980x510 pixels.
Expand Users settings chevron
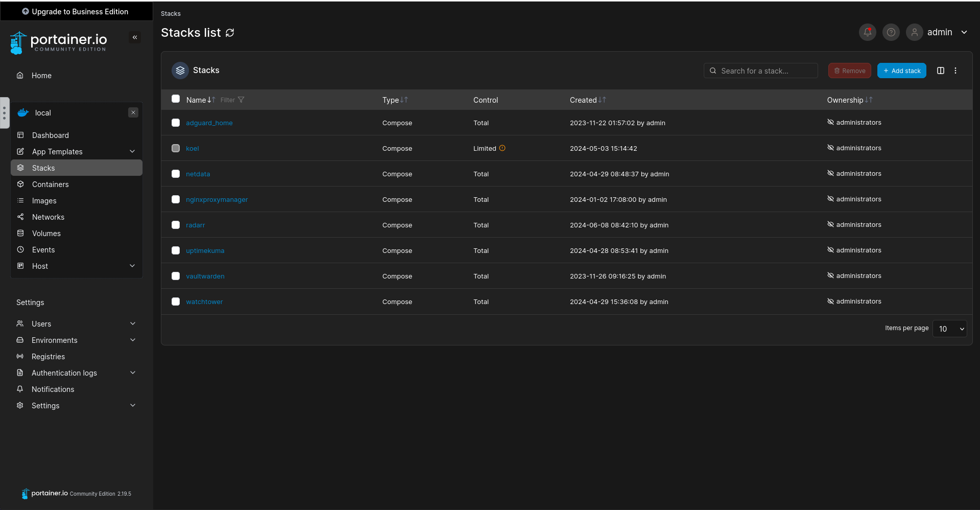[x=133, y=323]
